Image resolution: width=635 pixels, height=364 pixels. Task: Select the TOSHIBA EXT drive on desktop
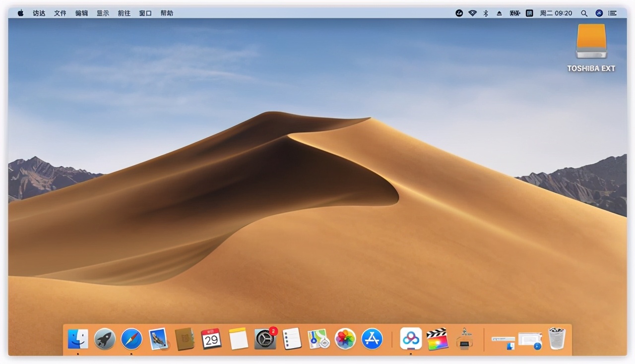pyautogui.click(x=591, y=42)
